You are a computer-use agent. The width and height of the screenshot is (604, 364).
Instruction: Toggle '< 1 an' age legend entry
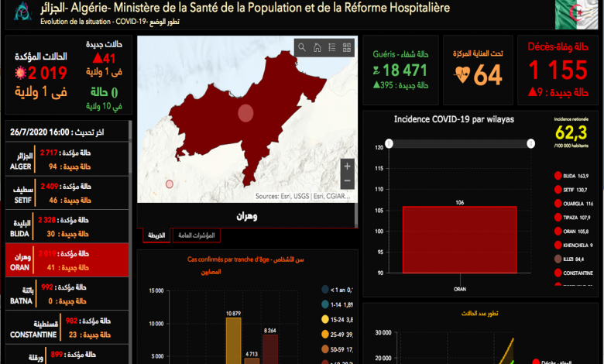tap(337, 290)
